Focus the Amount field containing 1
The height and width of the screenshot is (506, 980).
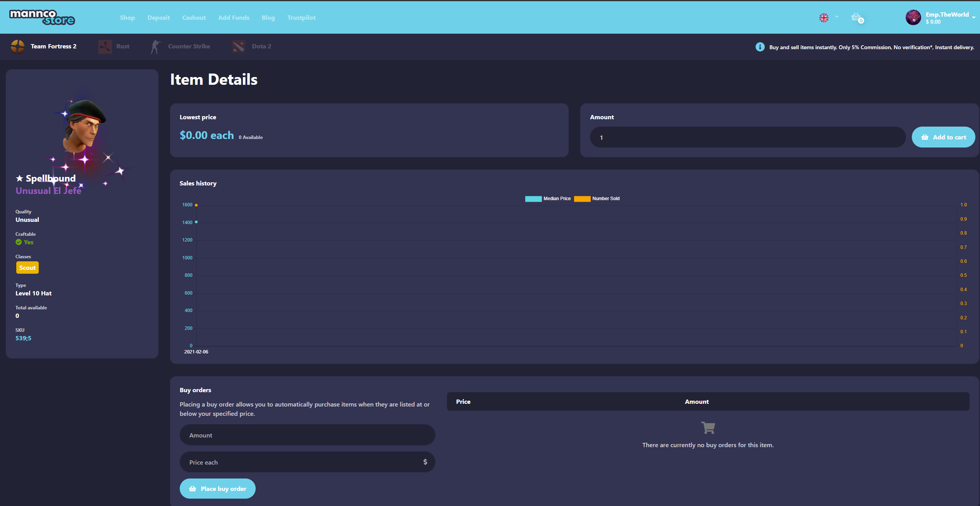click(x=748, y=137)
